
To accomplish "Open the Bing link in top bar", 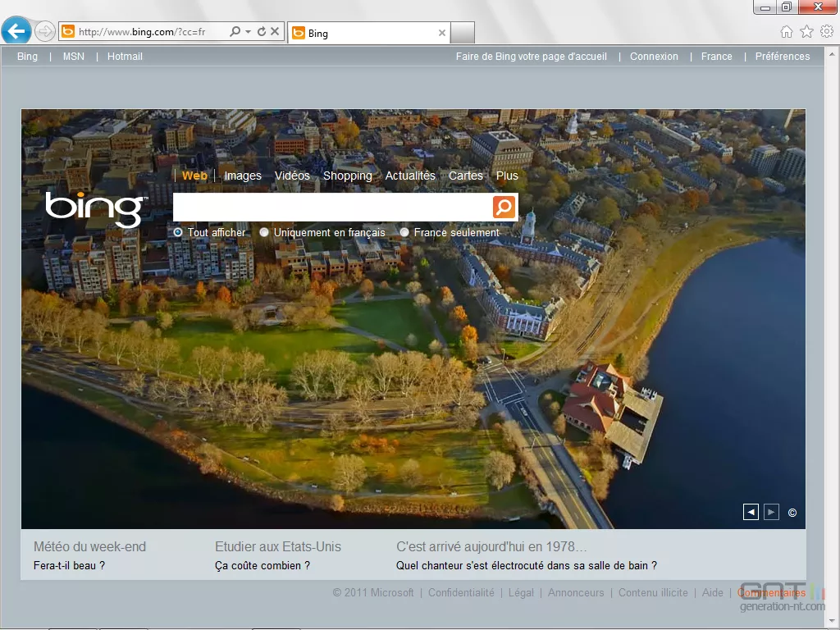I will [27, 57].
